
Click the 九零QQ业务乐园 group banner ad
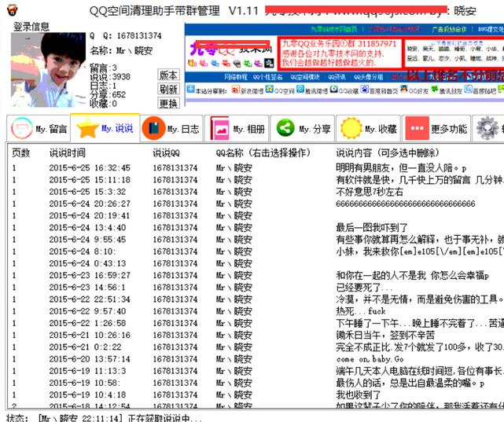coord(339,53)
